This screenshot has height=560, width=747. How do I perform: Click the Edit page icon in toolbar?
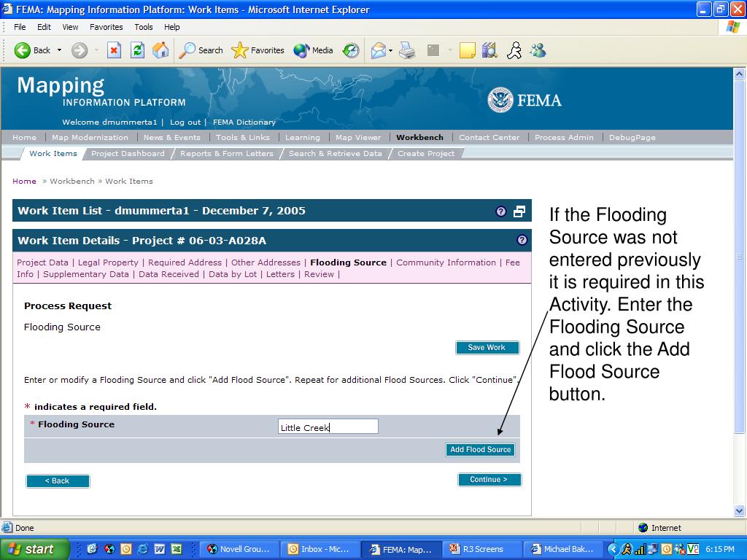click(433, 50)
